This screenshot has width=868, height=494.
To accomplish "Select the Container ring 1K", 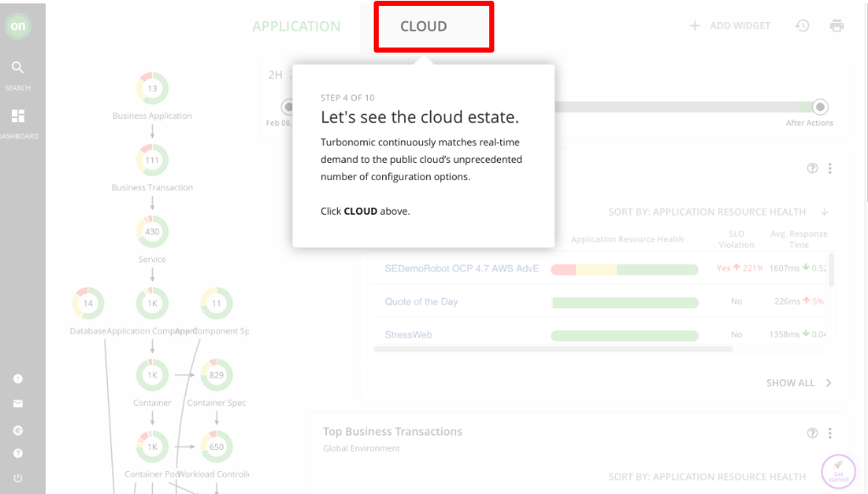I will [152, 375].
